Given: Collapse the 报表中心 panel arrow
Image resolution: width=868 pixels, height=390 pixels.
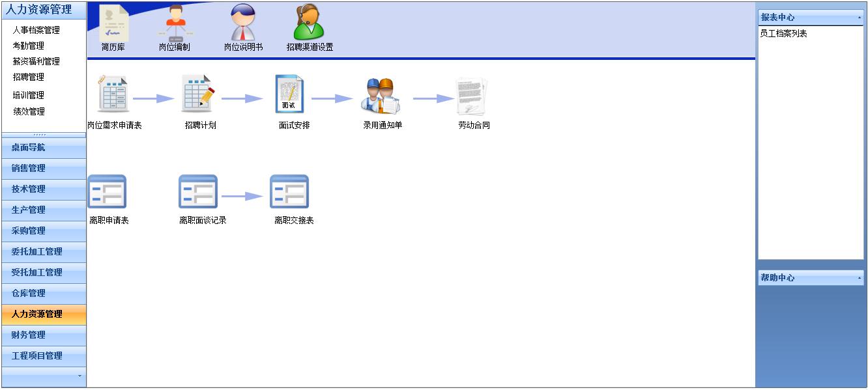Looking at the screenshot, I should pos(859,18).
